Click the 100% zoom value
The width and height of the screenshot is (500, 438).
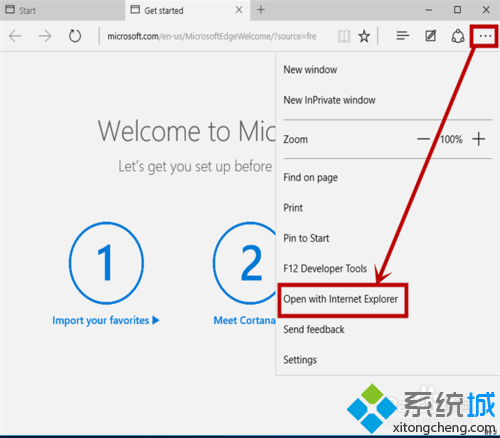click(451, 139)
